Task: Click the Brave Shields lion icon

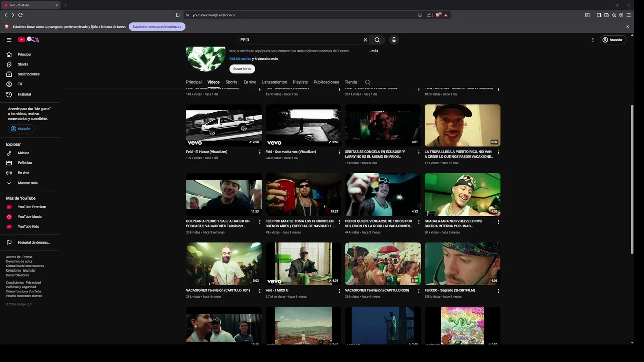Action: [x=438, y=15]
